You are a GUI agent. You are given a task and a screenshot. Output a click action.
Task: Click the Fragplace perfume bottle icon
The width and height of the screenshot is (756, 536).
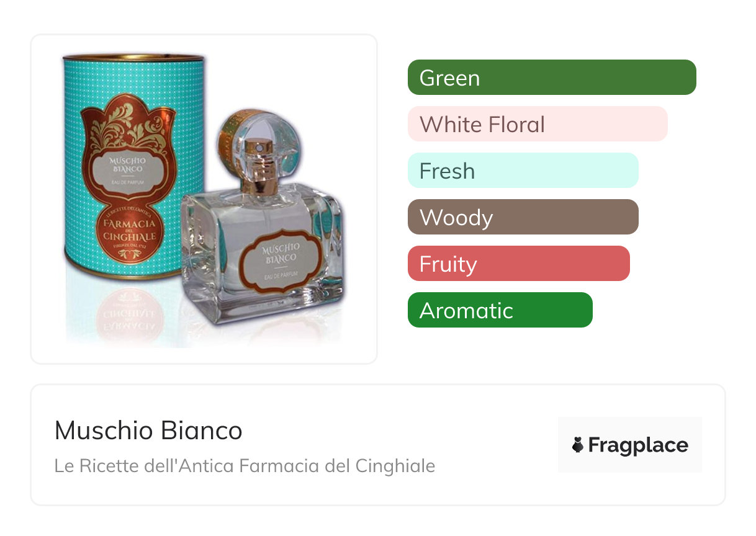pos(578,445)
